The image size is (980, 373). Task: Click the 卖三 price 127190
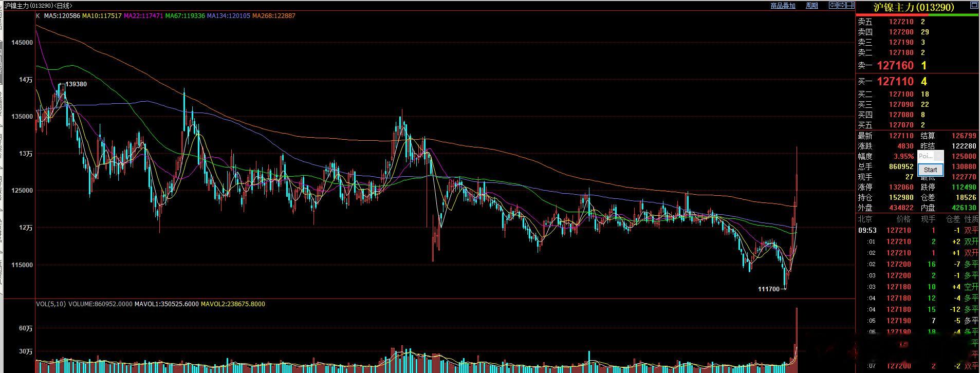click(x=901, y=43)
